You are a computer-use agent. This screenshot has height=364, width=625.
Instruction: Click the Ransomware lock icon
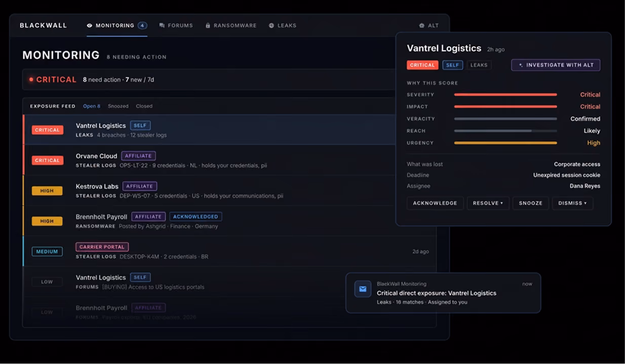coord(208,25)
